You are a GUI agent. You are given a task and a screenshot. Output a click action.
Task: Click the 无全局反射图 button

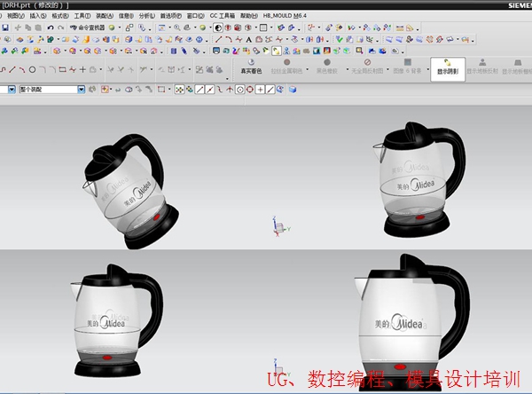pos(367,67)
